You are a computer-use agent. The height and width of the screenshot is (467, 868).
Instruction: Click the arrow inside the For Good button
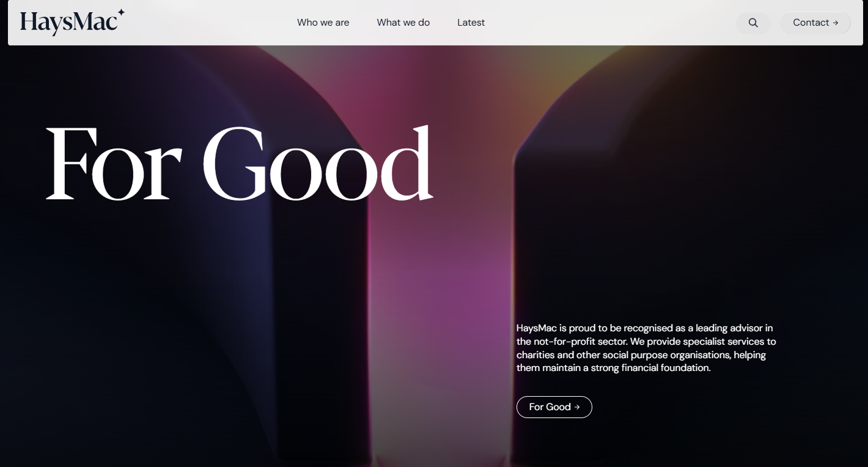[x=577, y=407]
